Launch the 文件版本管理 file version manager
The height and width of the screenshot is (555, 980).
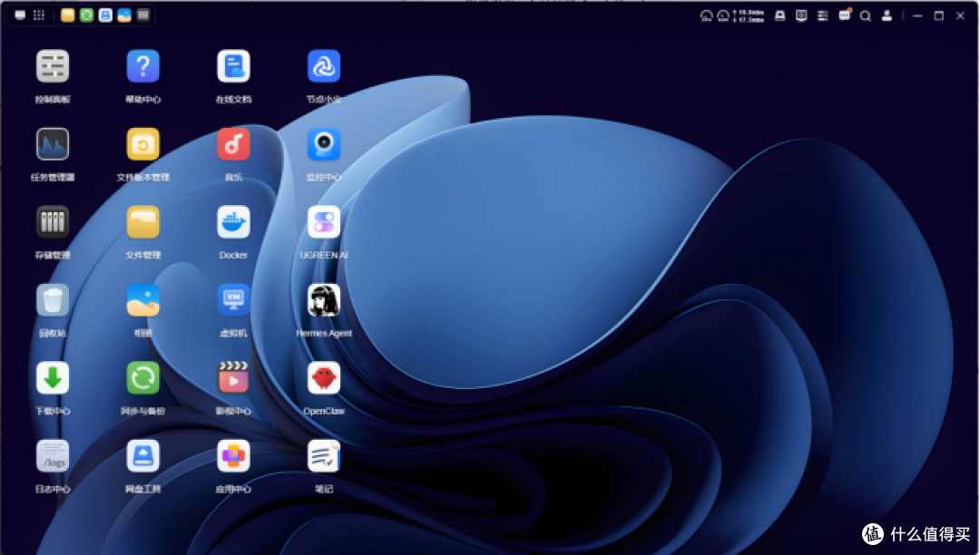click(x=143, y=144)
